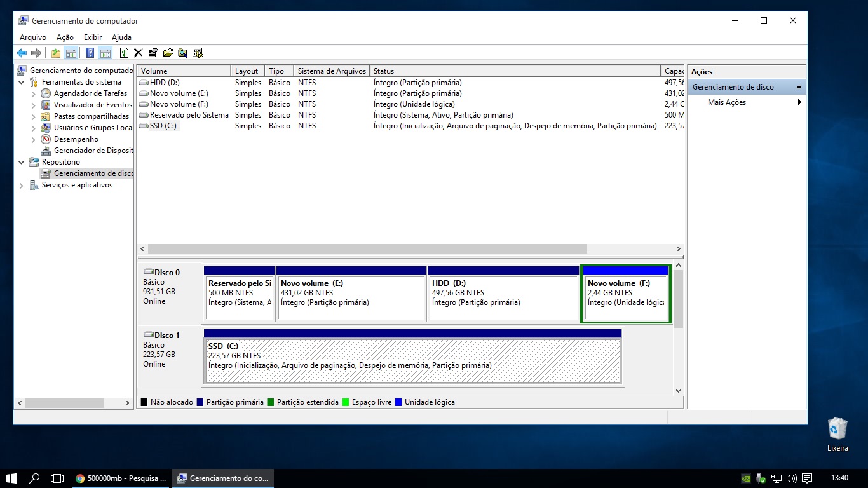This screenshot has height=488, width=868.
Task: Sort by the Status column header
Action: coord(515,71)
